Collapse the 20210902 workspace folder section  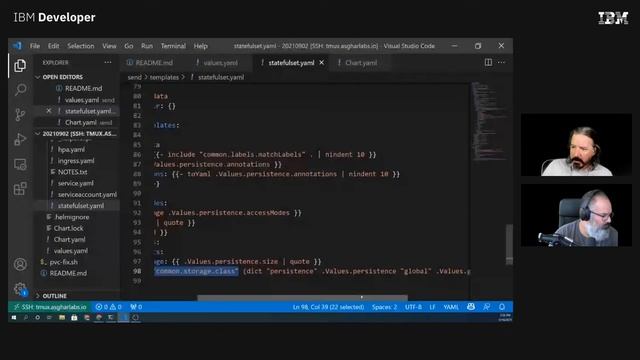tap(76, 134)
